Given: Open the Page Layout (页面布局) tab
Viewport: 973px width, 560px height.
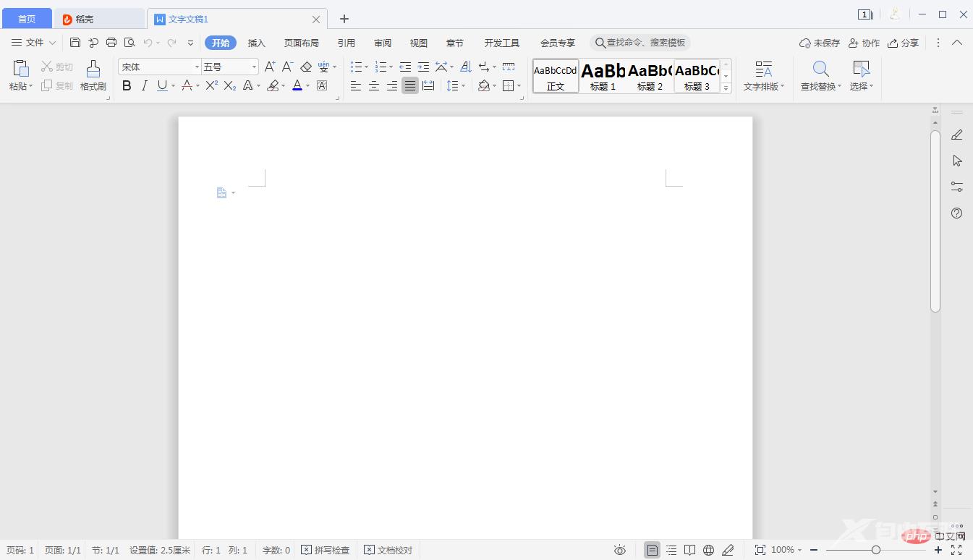Looking at the screenshot, I should click(x=302, y=43).
